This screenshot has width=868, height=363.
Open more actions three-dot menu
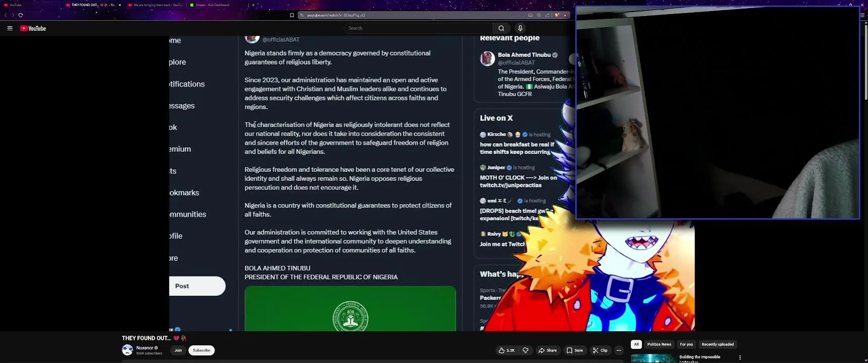click(x=619, y=350)
